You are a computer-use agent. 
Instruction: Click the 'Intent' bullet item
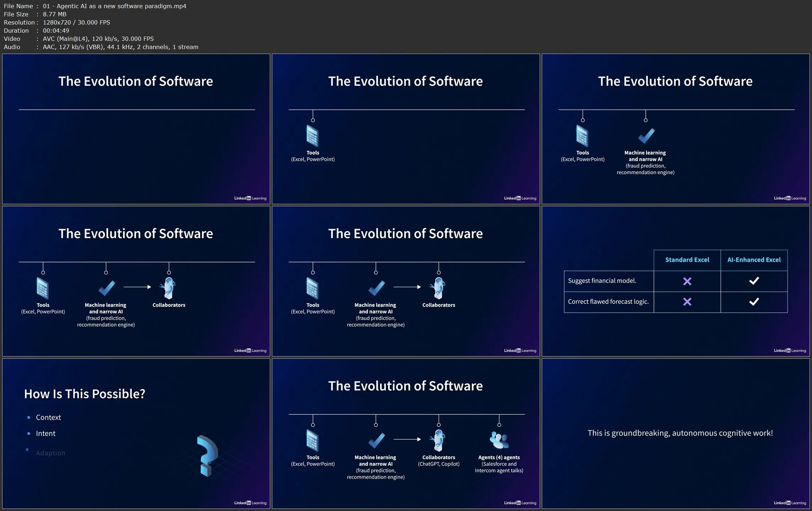pos(45,433)
